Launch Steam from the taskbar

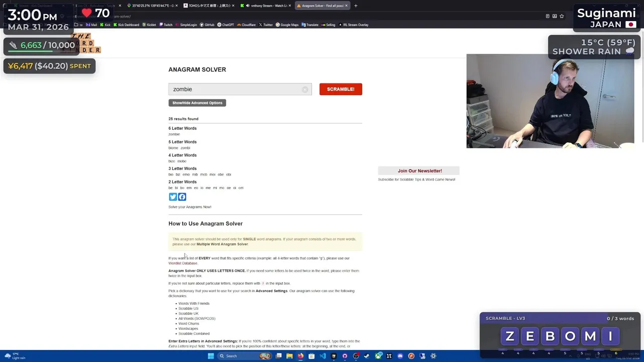(x=367, y=356)
